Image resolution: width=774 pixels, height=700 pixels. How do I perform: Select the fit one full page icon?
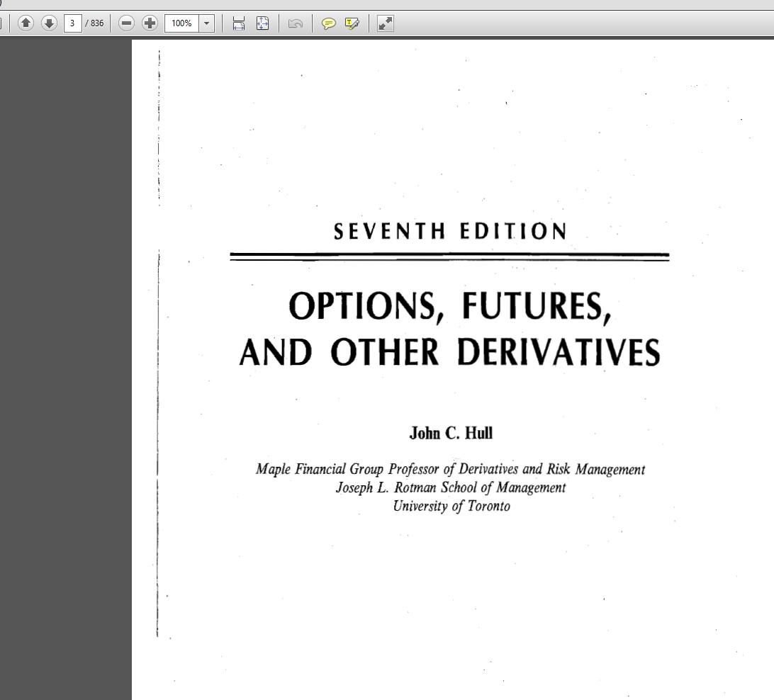262,23
